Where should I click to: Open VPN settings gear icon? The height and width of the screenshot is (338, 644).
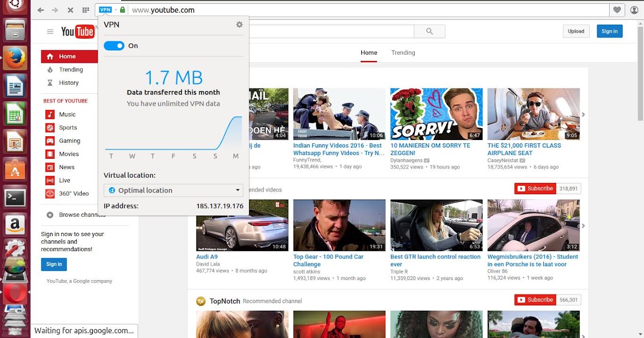239,25
